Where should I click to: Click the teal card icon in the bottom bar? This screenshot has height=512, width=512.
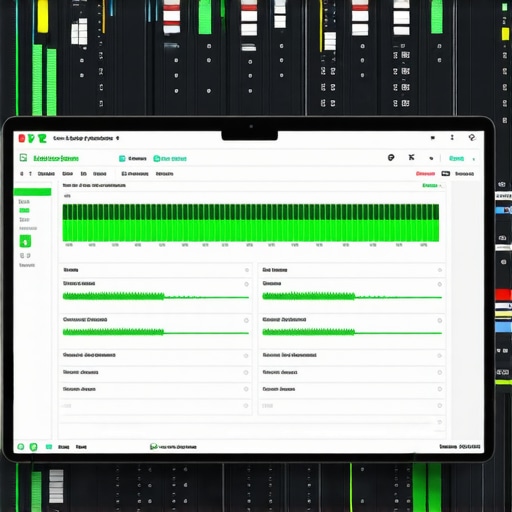pos(49,447)
